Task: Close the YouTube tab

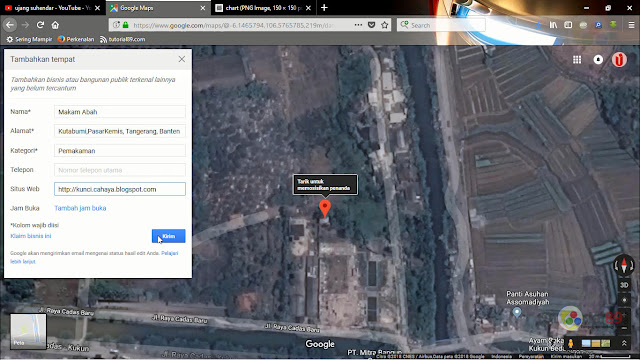Action: pos(97,8)
